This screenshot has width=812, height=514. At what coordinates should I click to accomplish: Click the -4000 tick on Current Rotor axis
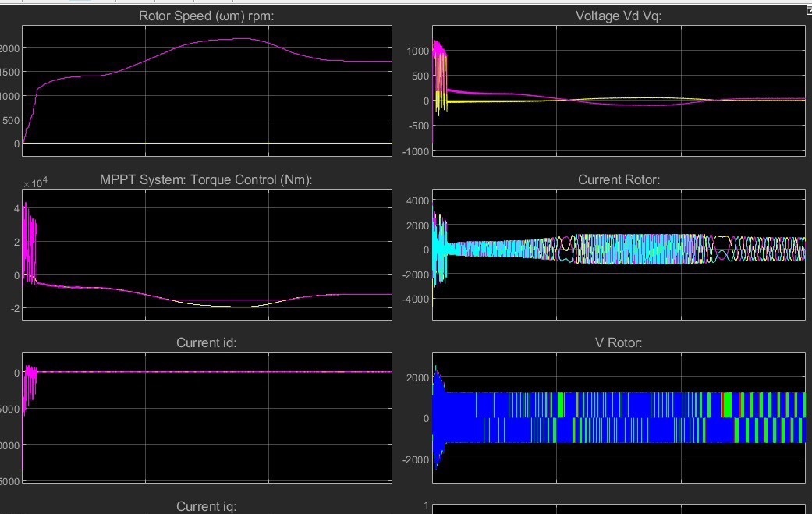click(x=416, y=300)
